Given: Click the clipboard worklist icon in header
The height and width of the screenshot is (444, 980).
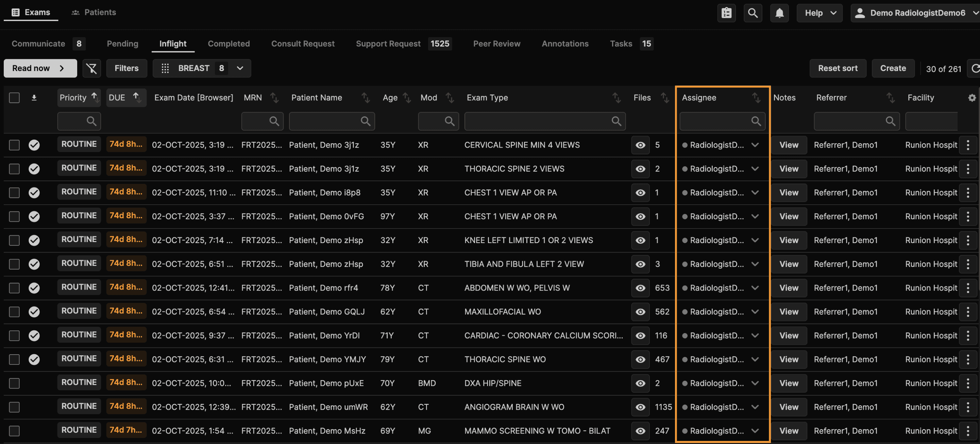Looking at the screenshot, I should click(x=726, y=13).
